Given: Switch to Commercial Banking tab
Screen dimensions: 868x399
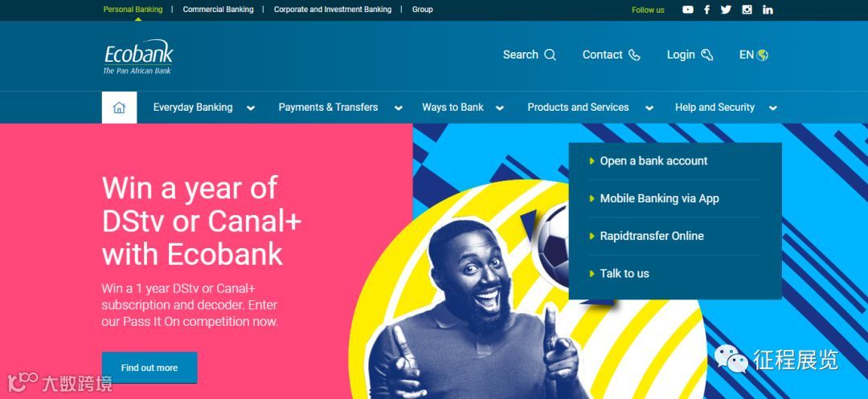Looking at the screenshot, I should pos(218,10).
